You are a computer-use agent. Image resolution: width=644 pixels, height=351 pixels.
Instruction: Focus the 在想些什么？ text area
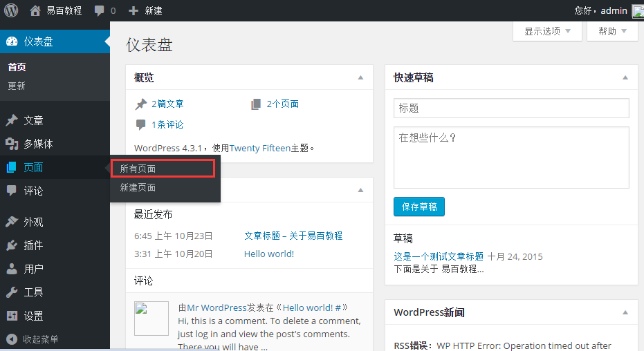[511, 158]
